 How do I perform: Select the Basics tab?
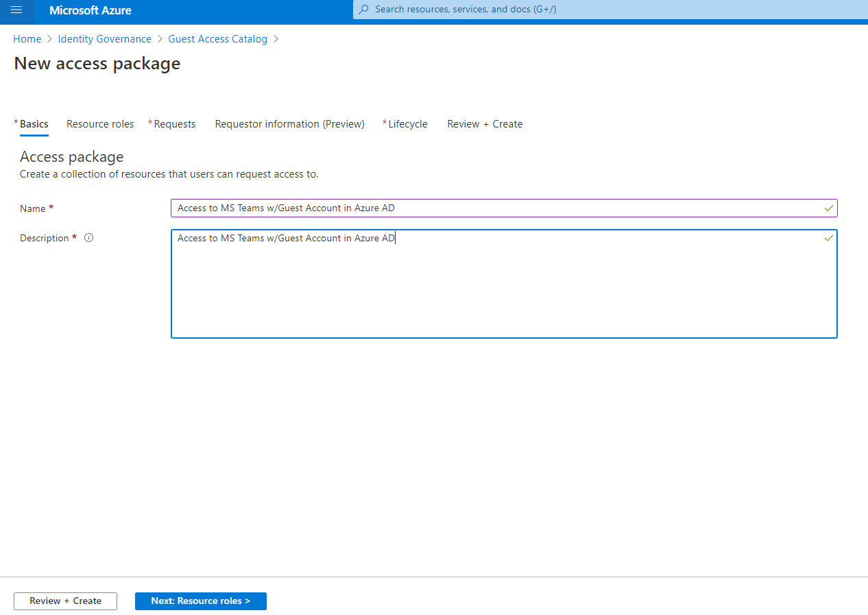pyautogui.click(x=34, y=124)
